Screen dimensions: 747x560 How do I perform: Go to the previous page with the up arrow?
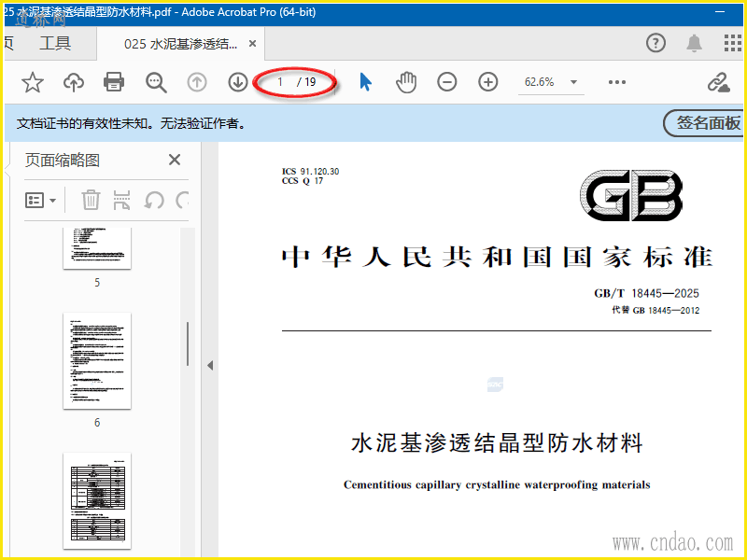(x=197, y=82)
